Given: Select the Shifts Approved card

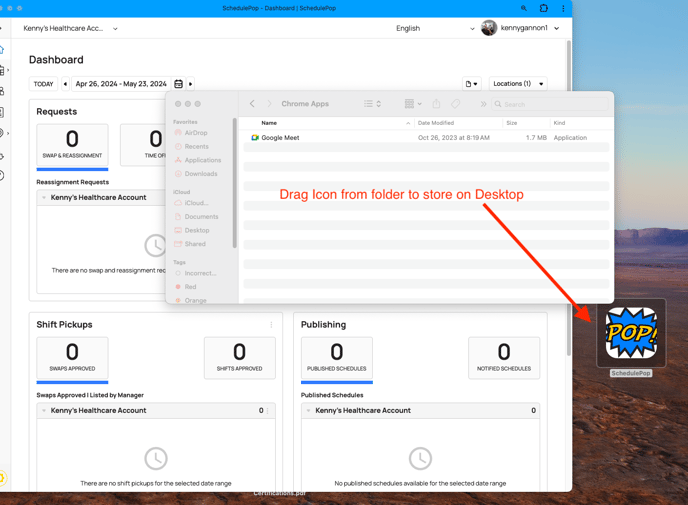Looking at the screenshot, I should 240,358.
